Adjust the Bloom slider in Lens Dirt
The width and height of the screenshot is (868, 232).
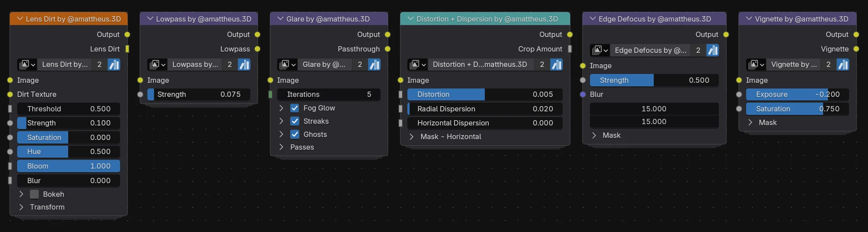tap(68, 166)
